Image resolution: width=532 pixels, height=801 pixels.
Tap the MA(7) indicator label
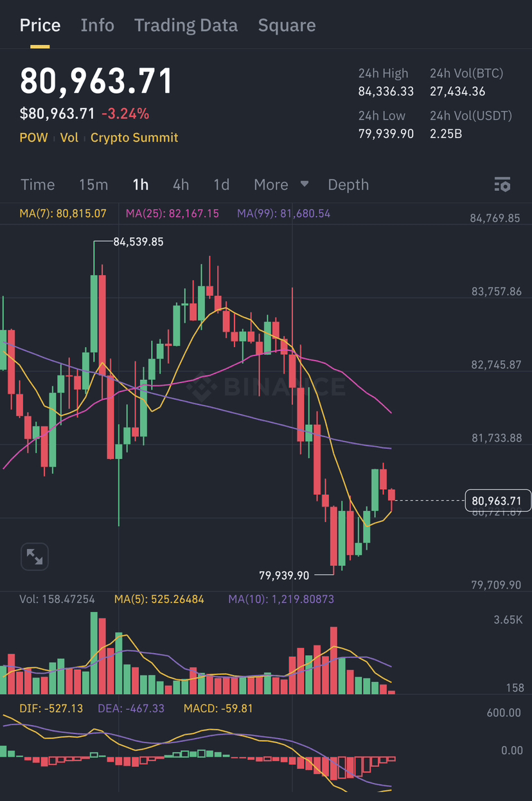pyautogui.click(x=62, y=213)
